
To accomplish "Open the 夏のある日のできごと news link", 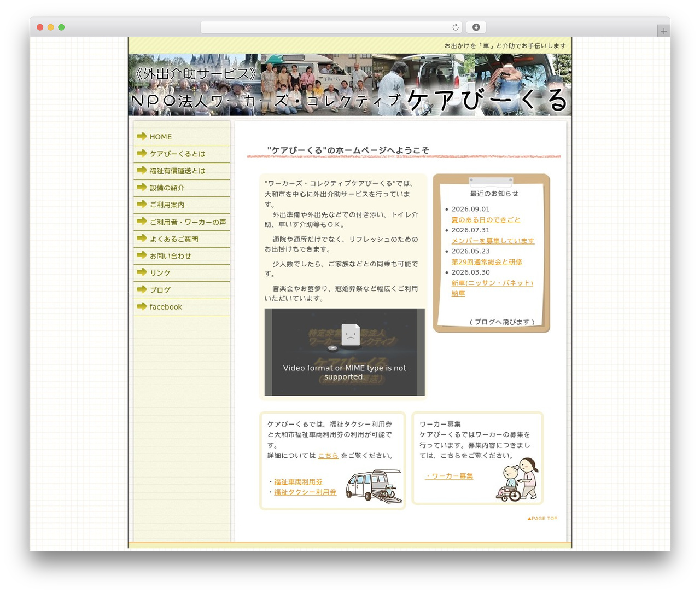I will tap(486, 219).
